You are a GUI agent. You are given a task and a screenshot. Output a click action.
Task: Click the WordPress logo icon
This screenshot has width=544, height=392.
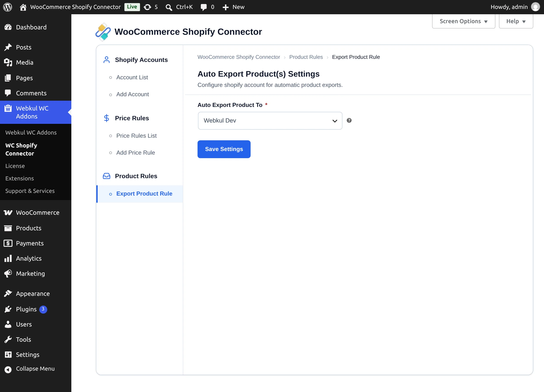(8, 7)
